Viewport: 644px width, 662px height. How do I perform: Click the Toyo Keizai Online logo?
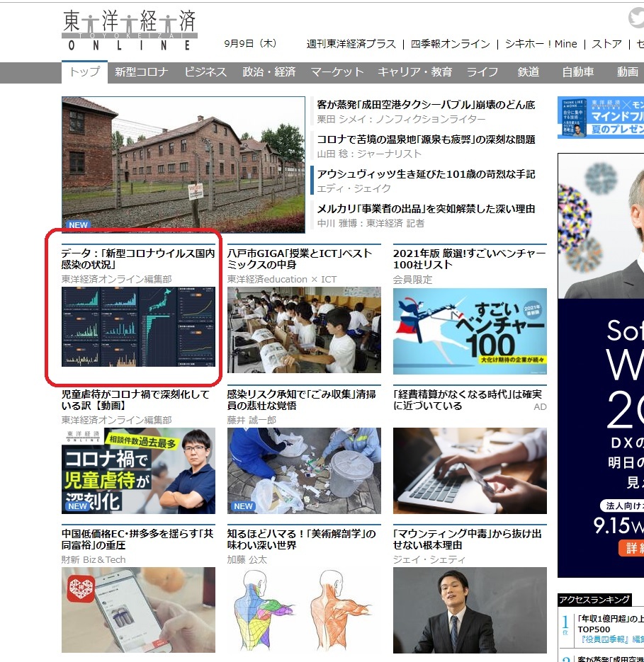[130, 30]
